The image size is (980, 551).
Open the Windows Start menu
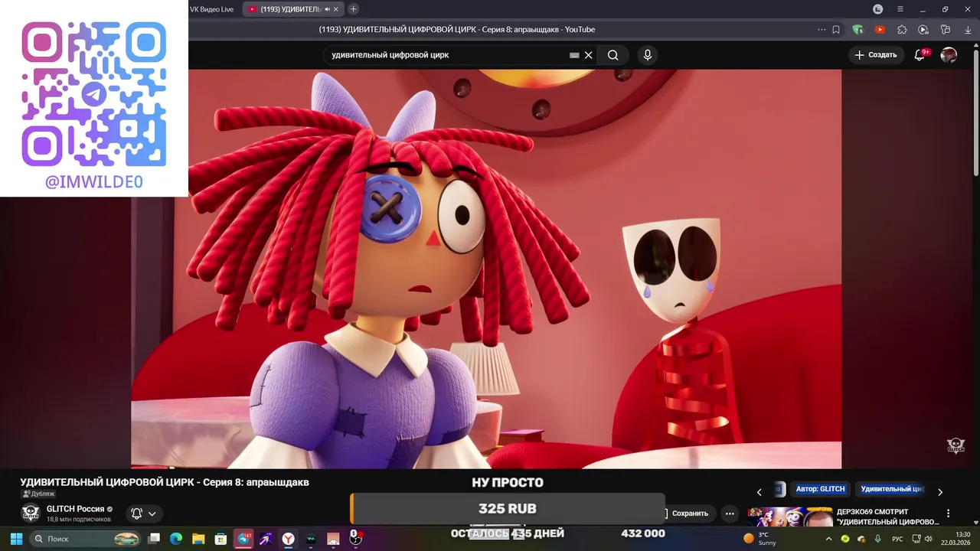16,539
